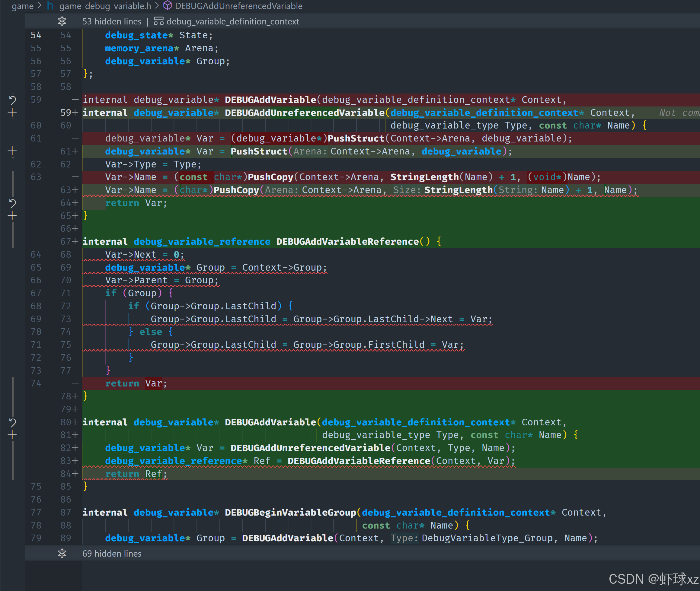Open 'game' folder breadcrumb item
The width and height of the screenshot is (700, 591).
(x=22, y=6)
